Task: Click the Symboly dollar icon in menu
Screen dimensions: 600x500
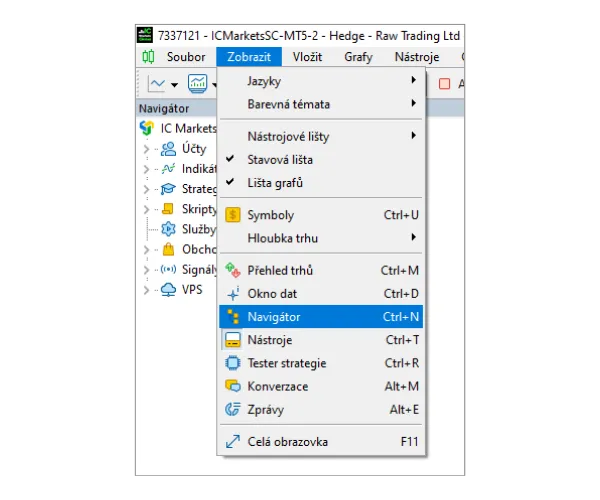Action: click(x=233, y=215)
